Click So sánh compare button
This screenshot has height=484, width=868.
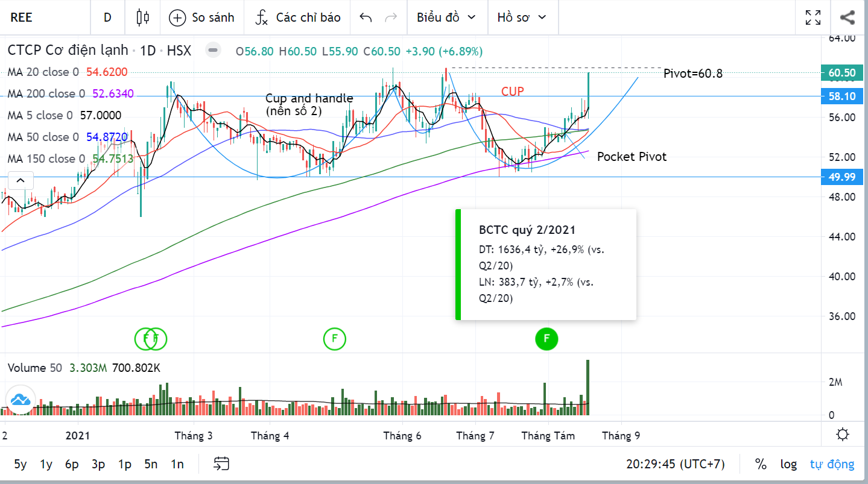201,17
